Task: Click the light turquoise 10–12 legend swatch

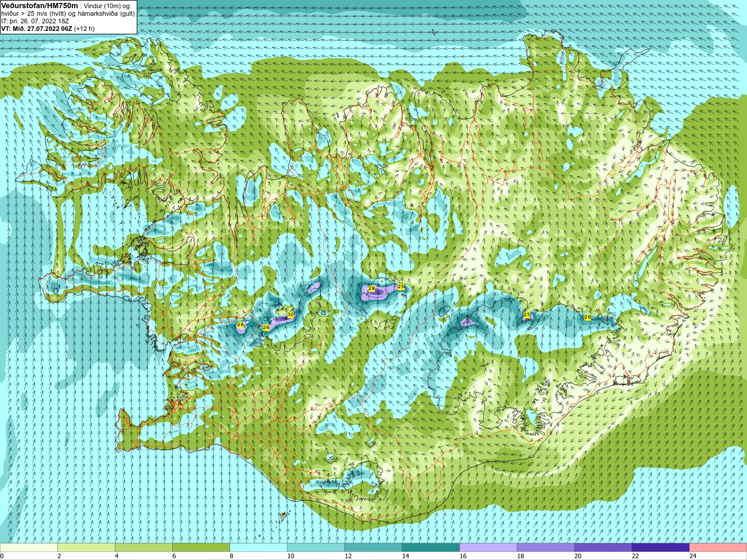Action: [x=316, y=548]
